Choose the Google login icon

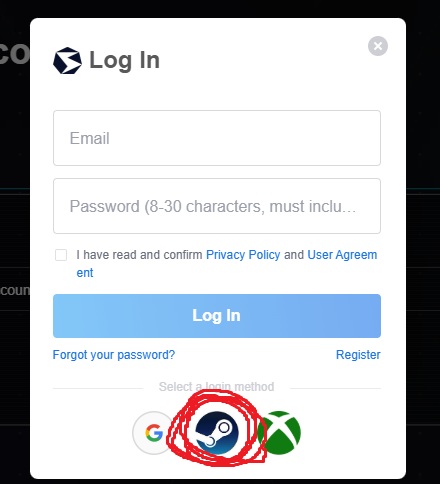154,433
